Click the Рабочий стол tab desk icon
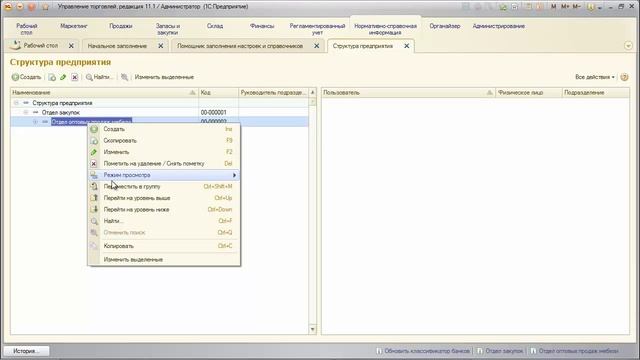 point(16,46)
